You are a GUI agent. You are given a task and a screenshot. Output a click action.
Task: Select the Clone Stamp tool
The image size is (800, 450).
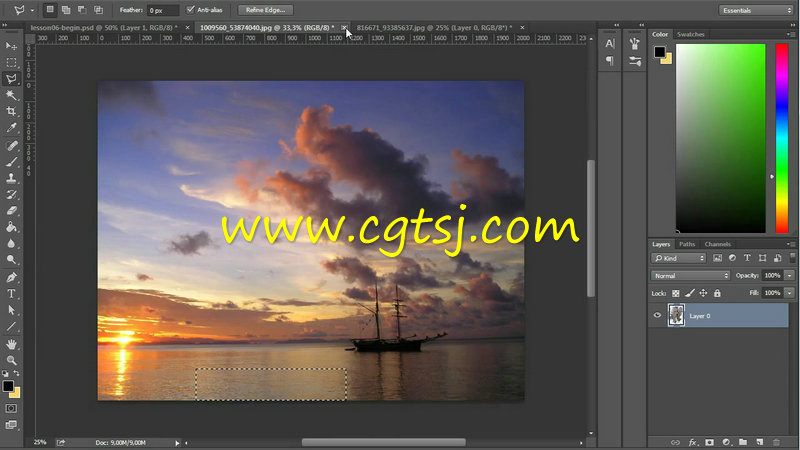(11, 178)
